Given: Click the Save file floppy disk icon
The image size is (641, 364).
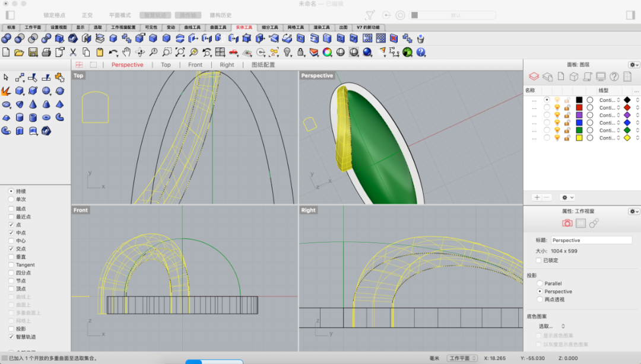Looking at the screenshot, I should (x=33, y=52).
